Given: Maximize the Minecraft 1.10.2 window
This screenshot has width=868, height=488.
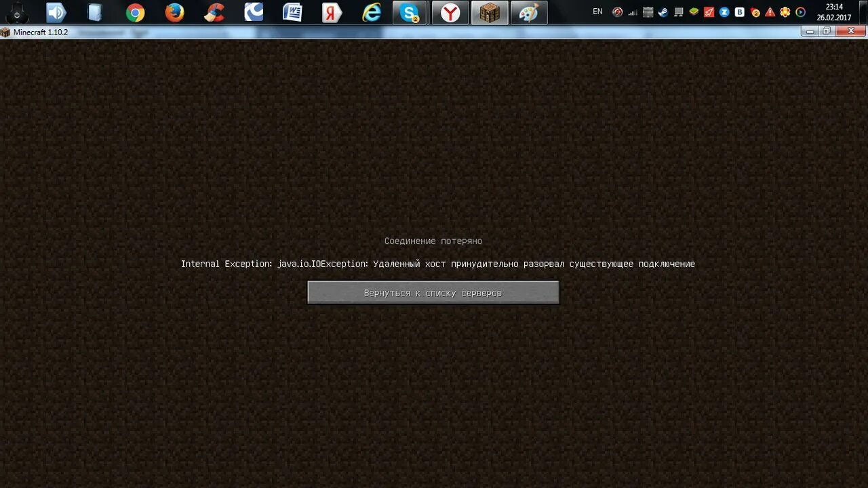Looking at the screenshot, I should (x=826, y=31).
